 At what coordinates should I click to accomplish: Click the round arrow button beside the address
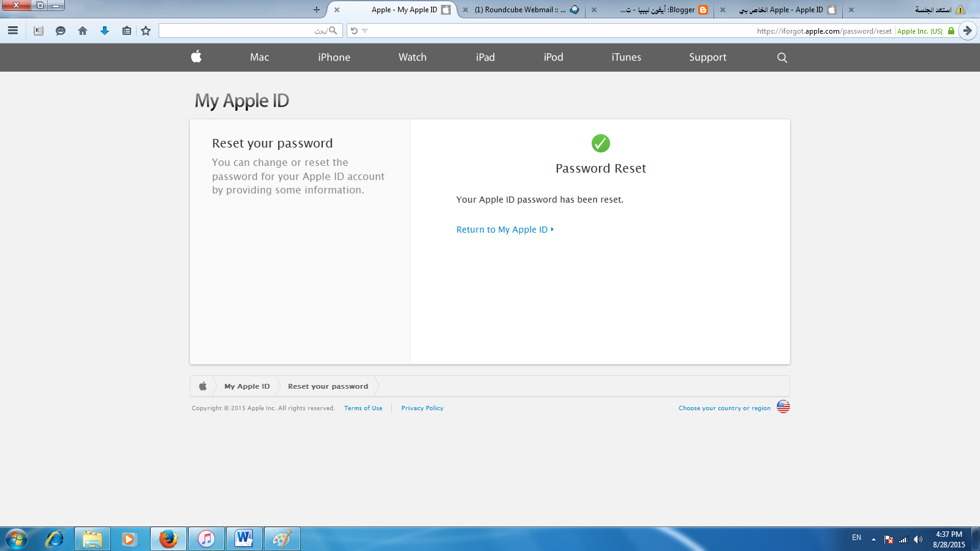(x=968, y=31)
